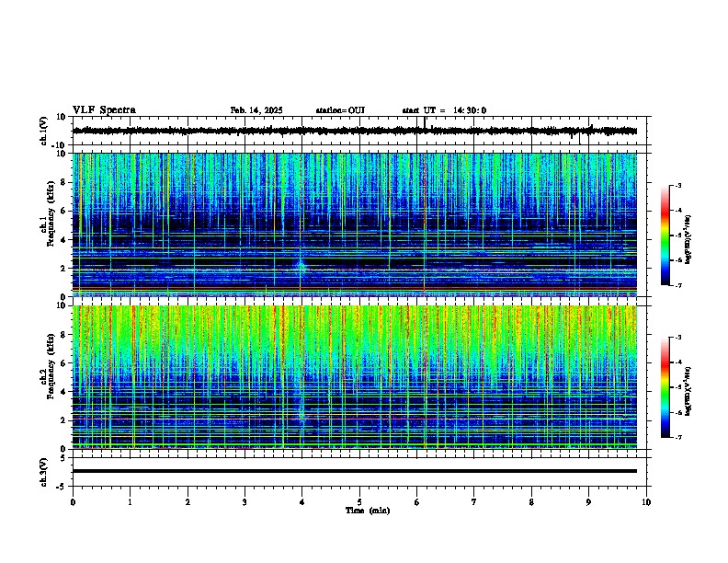The width and height of the screenshot is (728, 563).
Task: Click the "ch.3(V)" axis label
Action: 44,472
